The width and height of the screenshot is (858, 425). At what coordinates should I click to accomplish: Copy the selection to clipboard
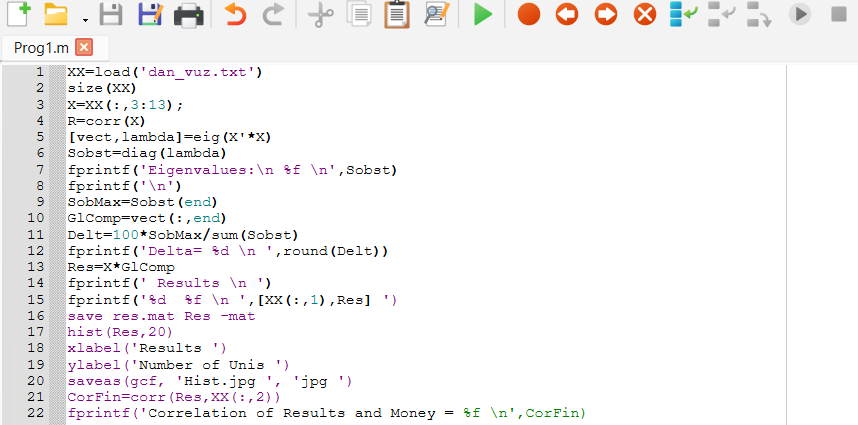click(x=358, y=15)
